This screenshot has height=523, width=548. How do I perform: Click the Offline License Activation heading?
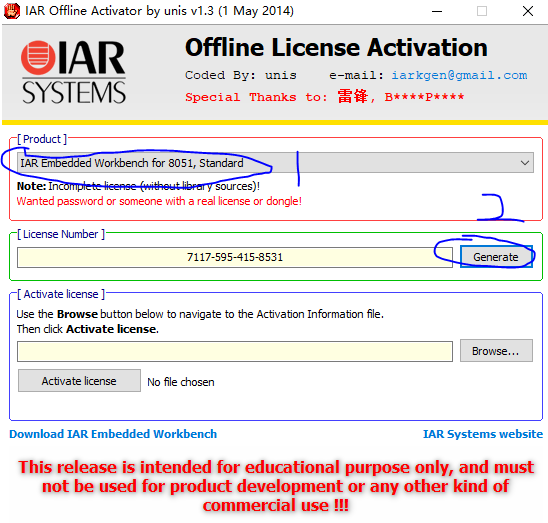[x=336, y=48]
